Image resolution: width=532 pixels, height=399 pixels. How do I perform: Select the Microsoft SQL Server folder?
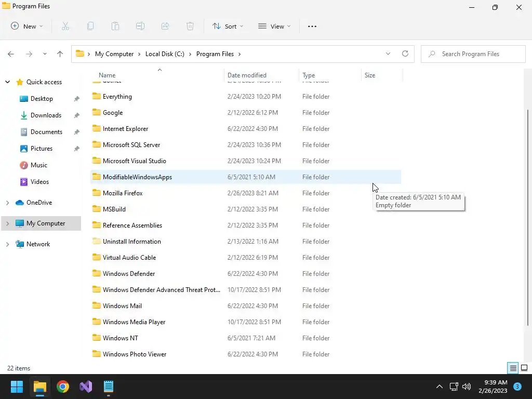(x=246, y=145)
